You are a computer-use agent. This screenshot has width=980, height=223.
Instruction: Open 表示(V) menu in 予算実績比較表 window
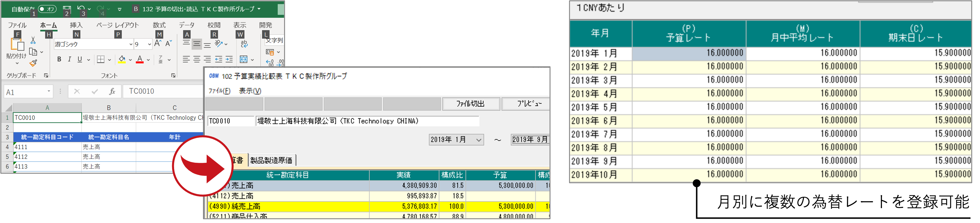point(250,91)
